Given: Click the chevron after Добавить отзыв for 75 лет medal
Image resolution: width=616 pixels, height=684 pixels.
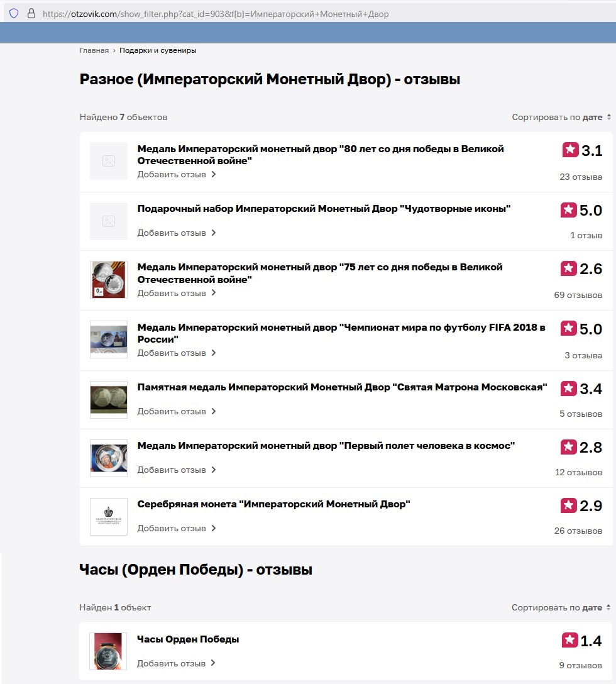Looking at the screenshot, I should (214, 292).
